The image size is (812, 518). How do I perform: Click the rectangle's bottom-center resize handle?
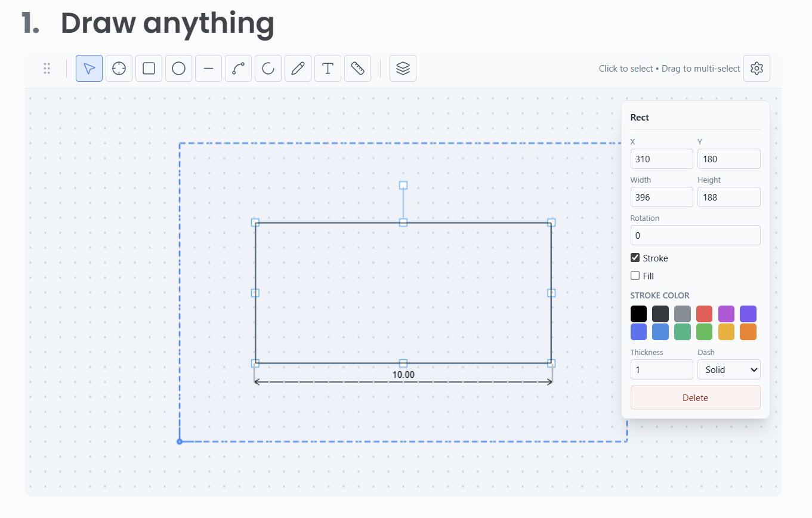(x=403, y=363)
